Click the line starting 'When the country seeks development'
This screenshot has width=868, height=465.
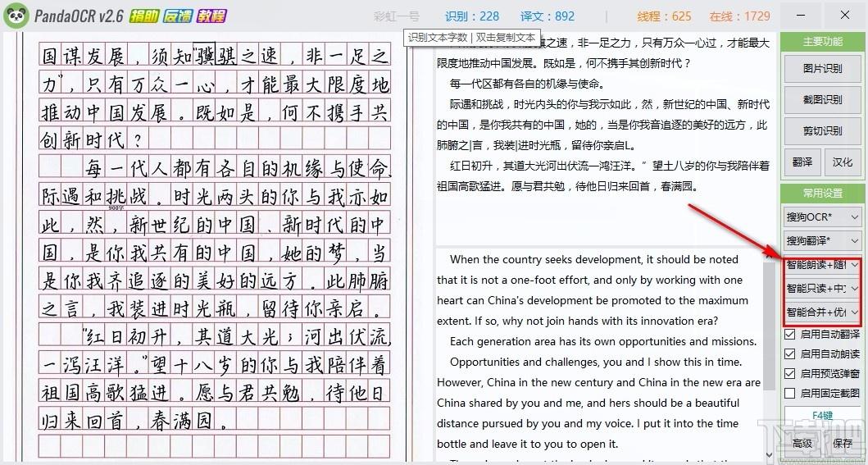click(594, 260)
